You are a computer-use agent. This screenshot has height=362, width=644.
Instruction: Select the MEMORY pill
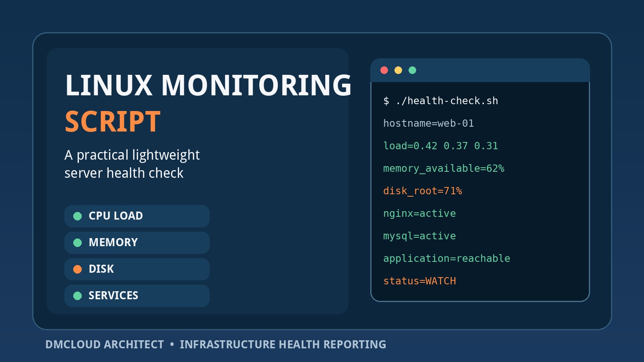coord(137,243)
